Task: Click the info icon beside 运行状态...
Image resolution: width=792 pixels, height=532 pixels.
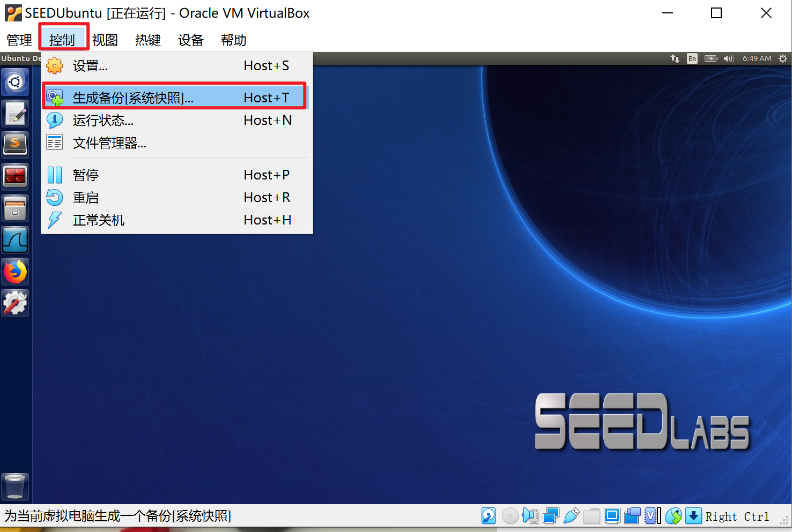Action: [x=55, y=121]
